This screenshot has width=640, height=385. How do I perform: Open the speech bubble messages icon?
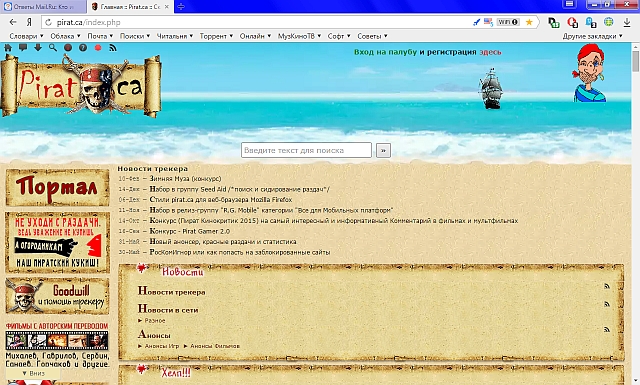(23, 48)
